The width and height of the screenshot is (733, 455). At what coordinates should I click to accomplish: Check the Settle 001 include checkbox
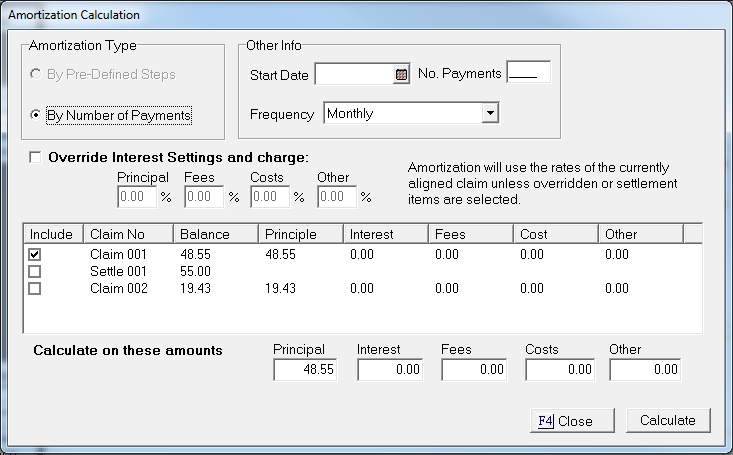35,271
